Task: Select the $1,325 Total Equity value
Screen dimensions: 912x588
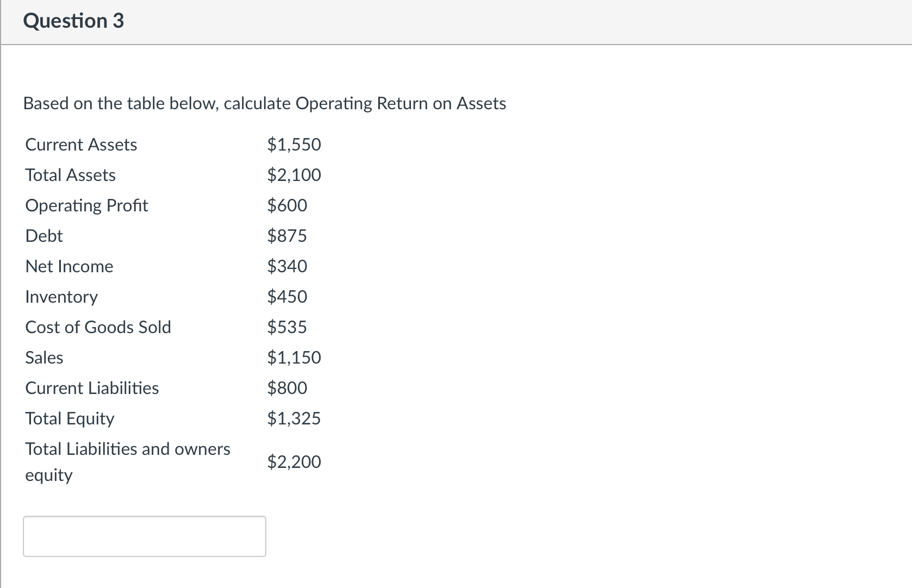Action: (293, 418)
